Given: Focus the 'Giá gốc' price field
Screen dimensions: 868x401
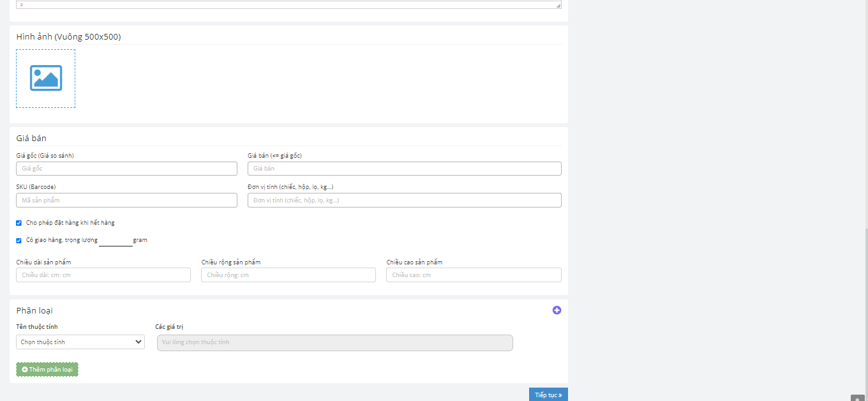Looking at the screenshot, I should tap(126, 169).
